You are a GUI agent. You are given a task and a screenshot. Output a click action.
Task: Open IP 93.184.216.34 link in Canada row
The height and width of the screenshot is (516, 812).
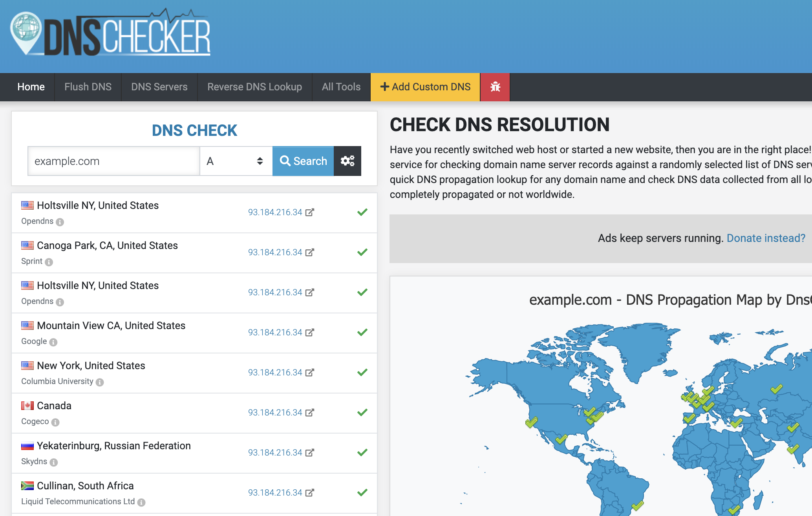coord(275,412)
